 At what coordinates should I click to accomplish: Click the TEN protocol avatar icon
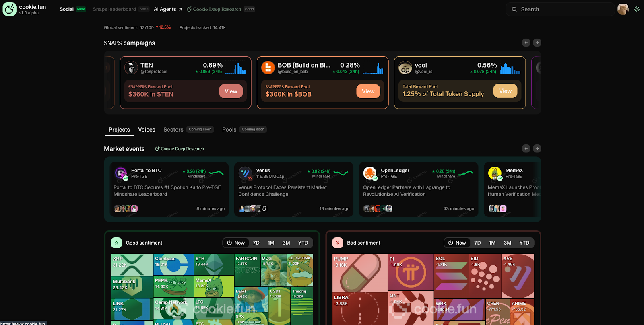(x=131, y=68)
